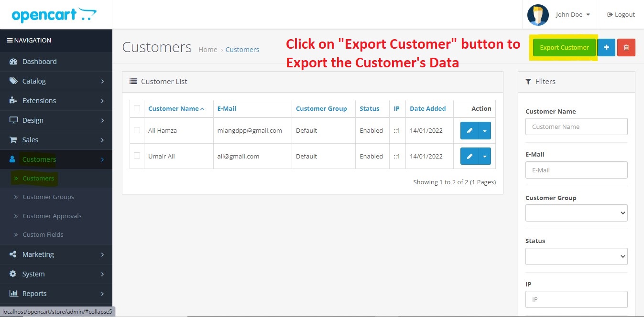The height and width of the screenshot is (317, 644).
Task: Check the Ali Hamza row checkbox
Action: (x=137, y=130)
